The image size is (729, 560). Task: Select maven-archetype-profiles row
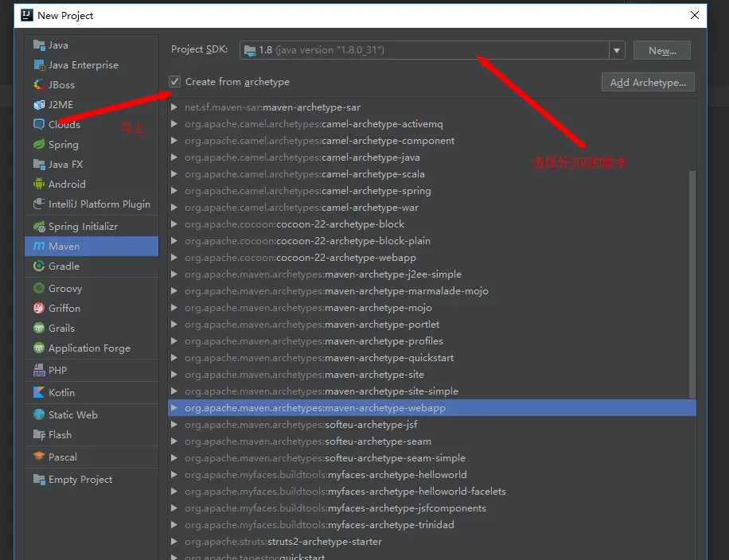point(432,341)
